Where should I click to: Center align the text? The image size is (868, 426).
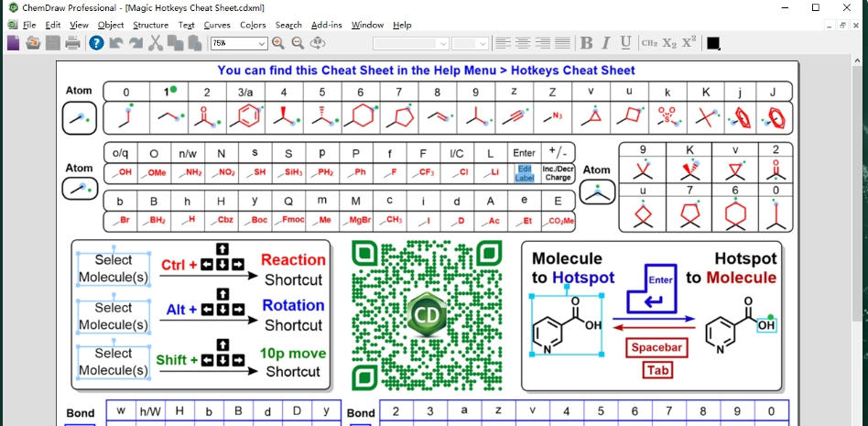(523, 43)
